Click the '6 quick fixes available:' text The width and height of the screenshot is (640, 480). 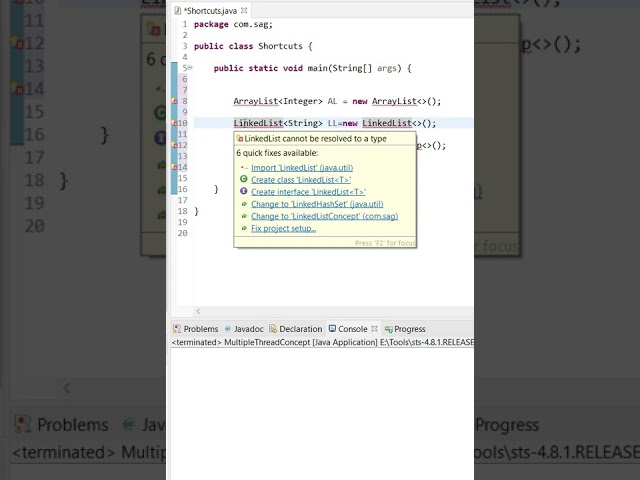(277, 153)
